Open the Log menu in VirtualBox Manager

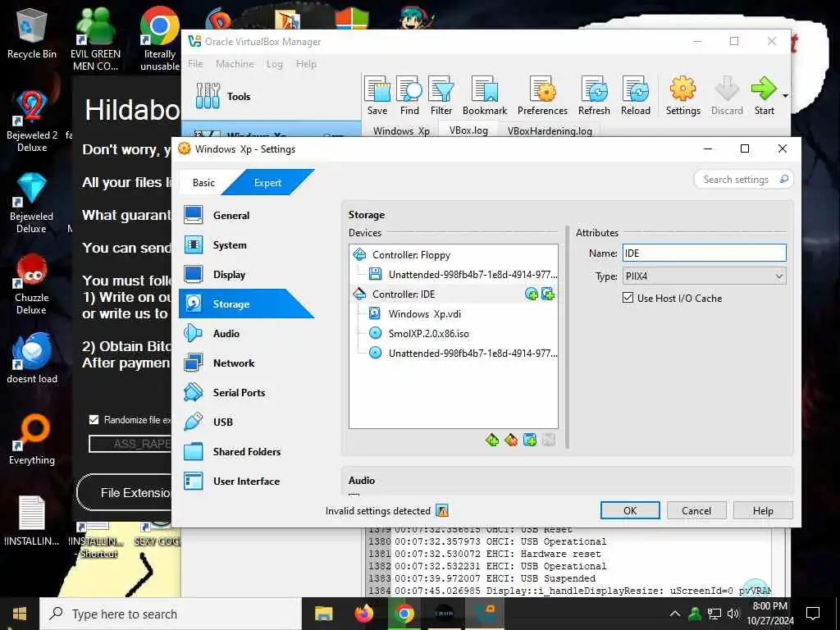(x=274, y=64)
